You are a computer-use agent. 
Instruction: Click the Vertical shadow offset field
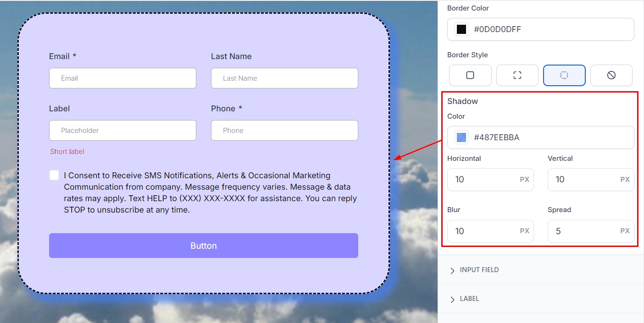coord(585,180)
